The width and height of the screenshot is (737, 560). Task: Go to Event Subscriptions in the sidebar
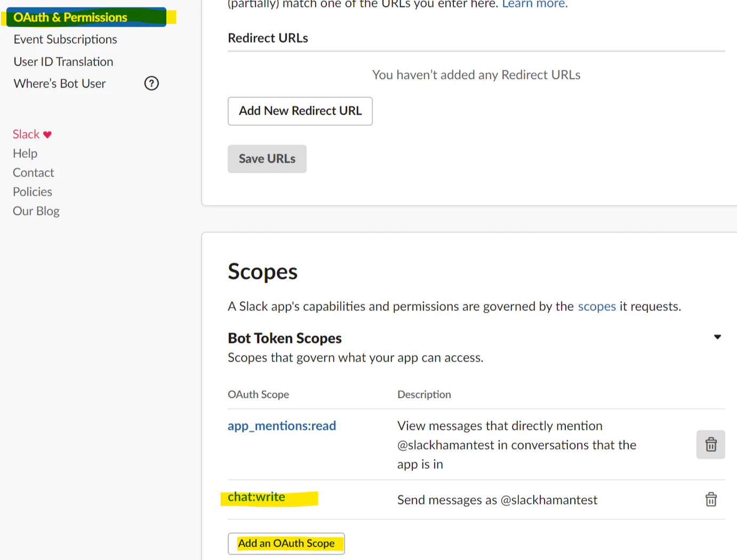coord(65,39)
